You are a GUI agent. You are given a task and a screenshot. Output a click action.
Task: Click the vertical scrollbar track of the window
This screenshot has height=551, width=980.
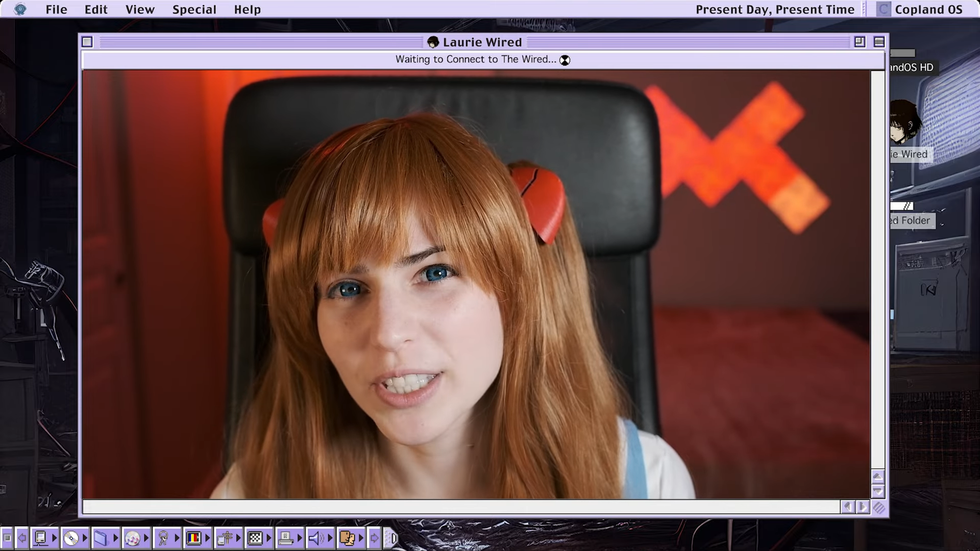[x=877, y=270]
